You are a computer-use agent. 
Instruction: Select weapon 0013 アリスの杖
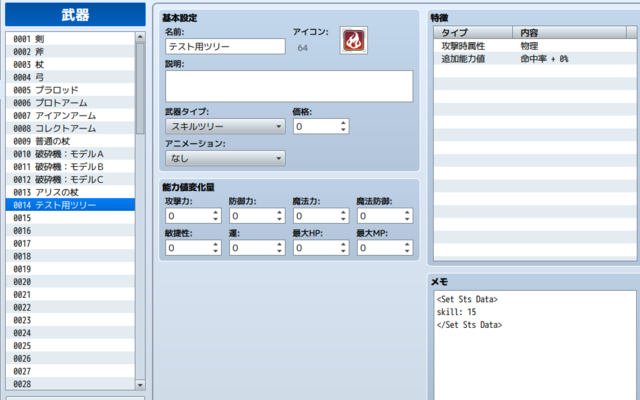point(70,192)
